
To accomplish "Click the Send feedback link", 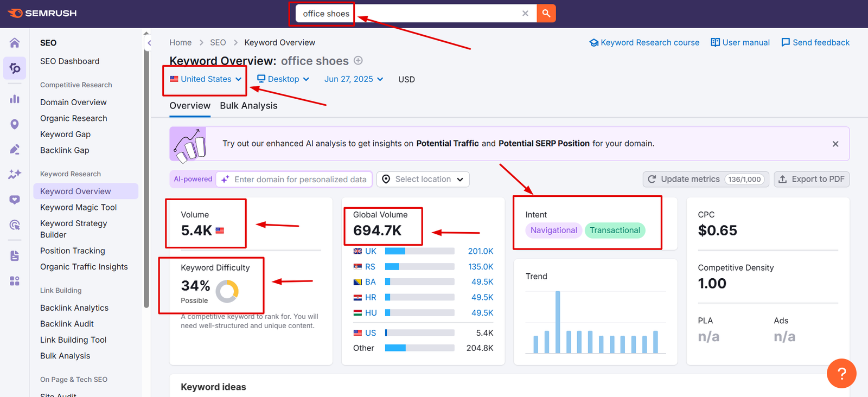I will (815, 42).
